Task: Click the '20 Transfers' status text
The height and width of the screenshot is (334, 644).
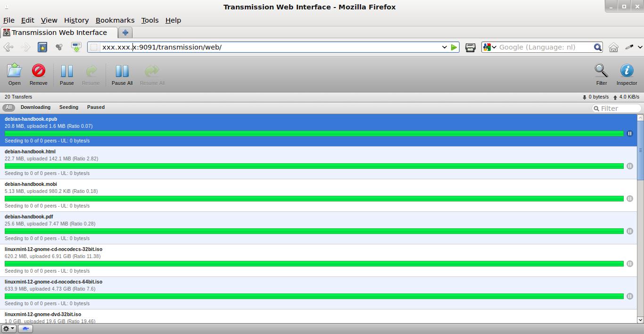Action: pyautogui.click(x=18, y=97)
